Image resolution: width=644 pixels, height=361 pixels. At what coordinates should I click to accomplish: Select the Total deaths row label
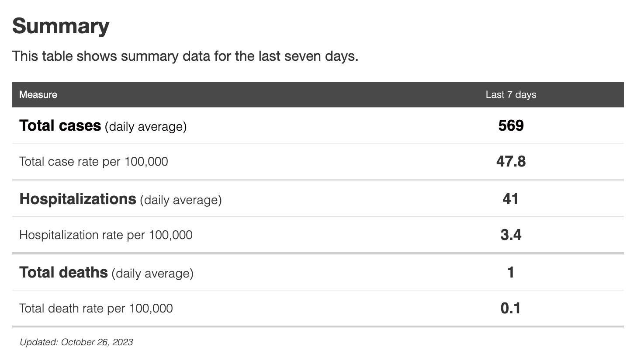[x=63, y=273]
